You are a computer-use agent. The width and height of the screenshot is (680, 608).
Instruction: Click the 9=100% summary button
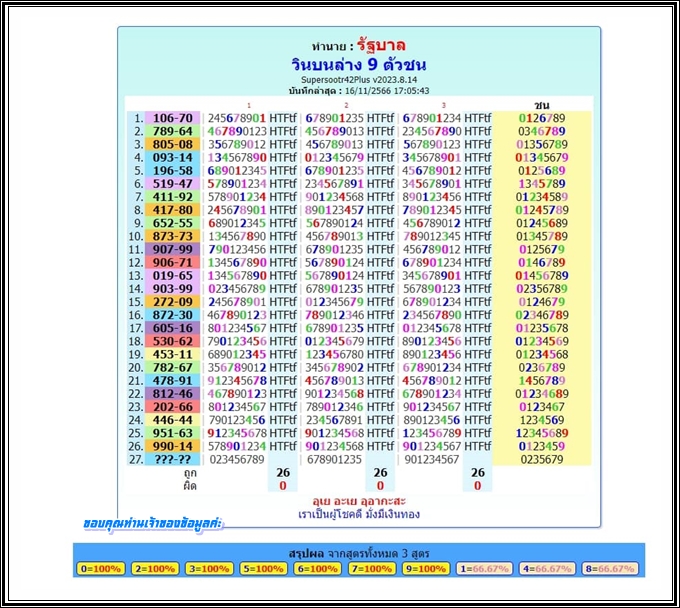pyautogui.click(x=426, y=569)
